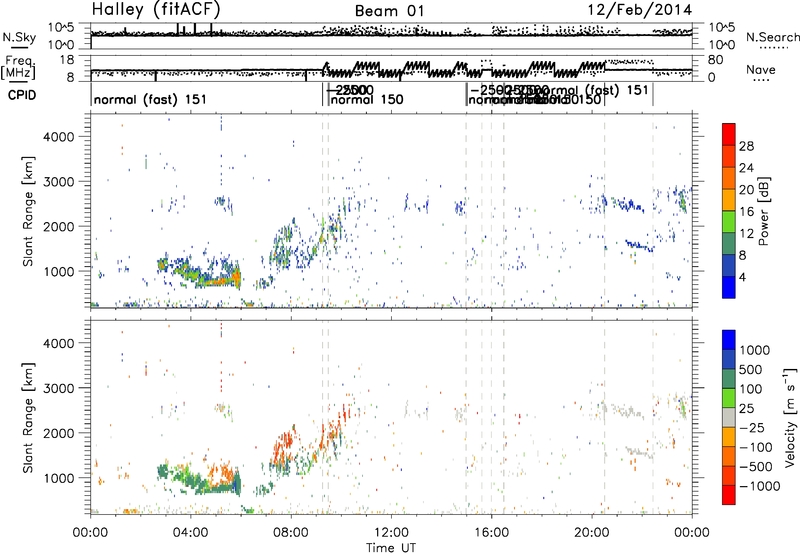Click the '20:00' time axis tick label

[591, 533]
